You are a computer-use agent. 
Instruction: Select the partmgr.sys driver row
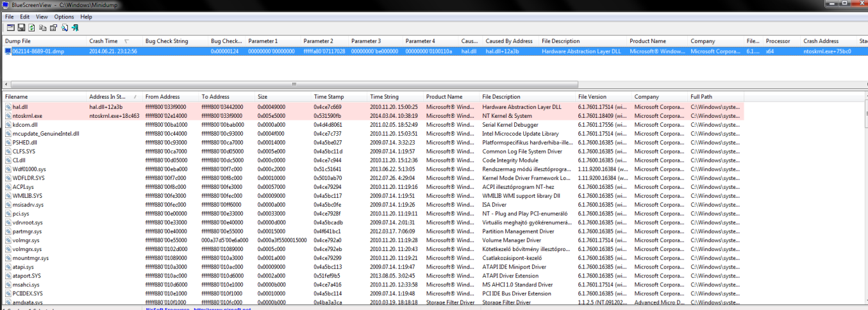[x=373, y=231]
